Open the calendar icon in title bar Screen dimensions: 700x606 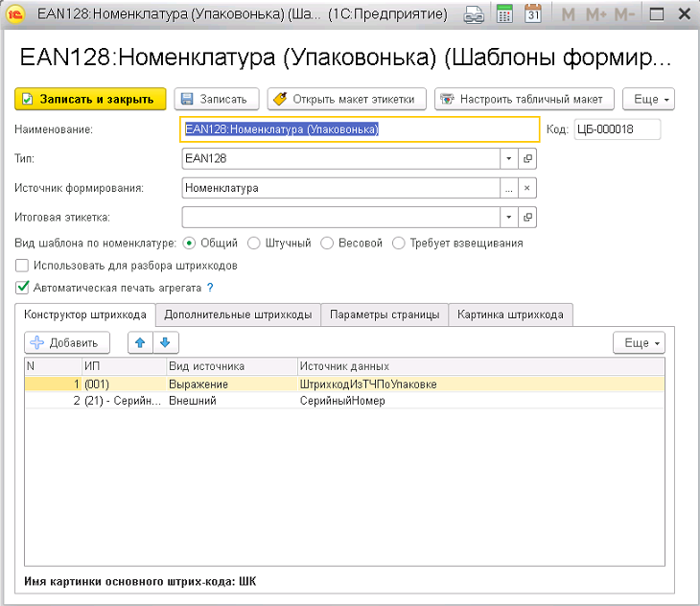533,14
